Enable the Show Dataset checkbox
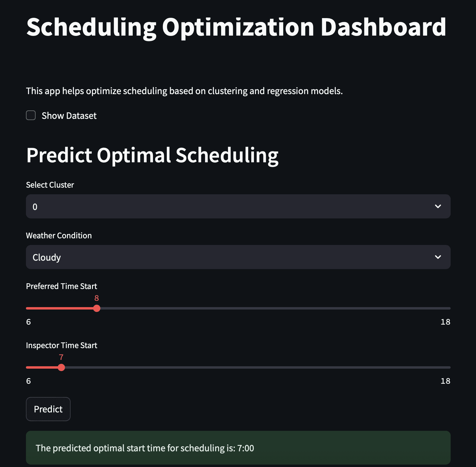476x467 pixels. (x=31, y=115)
